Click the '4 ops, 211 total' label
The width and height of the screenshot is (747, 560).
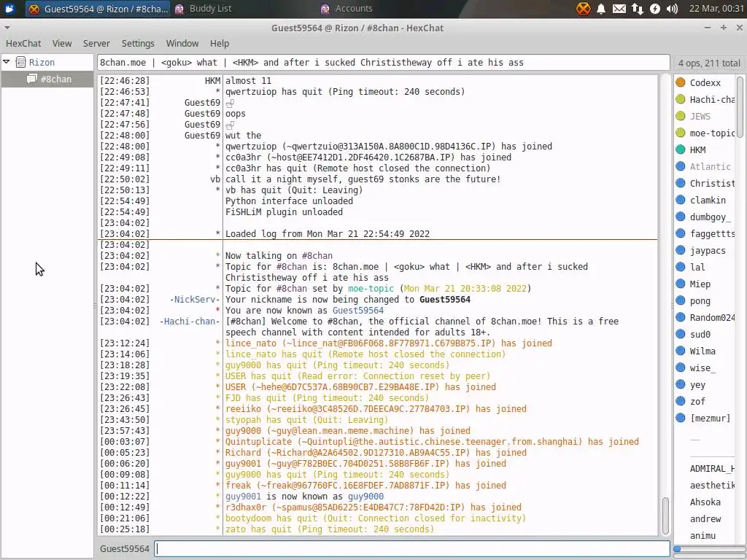tap(709, 63)
